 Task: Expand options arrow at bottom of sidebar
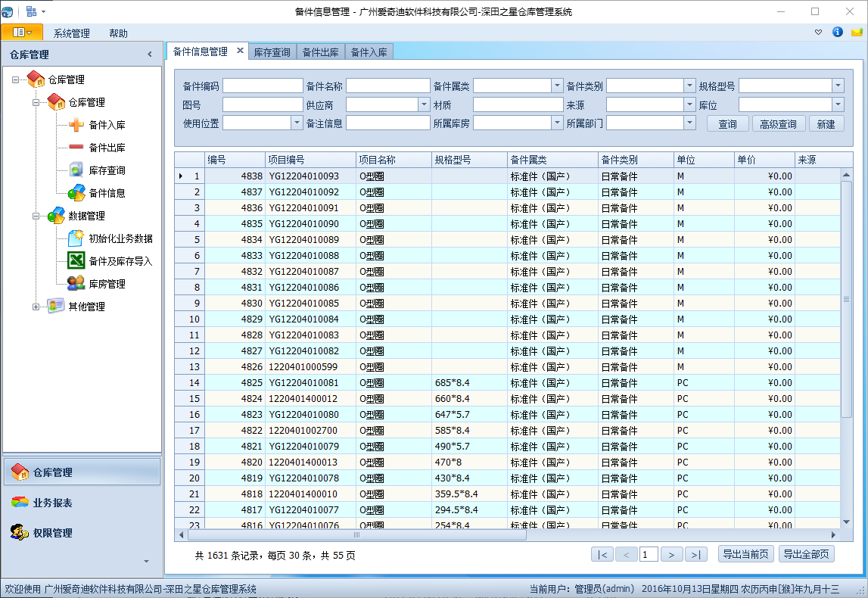[146, 562]
